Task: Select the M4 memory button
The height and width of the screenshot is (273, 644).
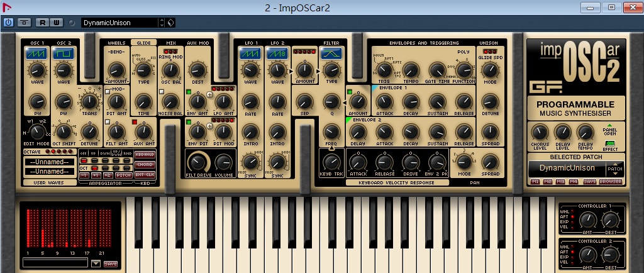Action: pos(574,181)
